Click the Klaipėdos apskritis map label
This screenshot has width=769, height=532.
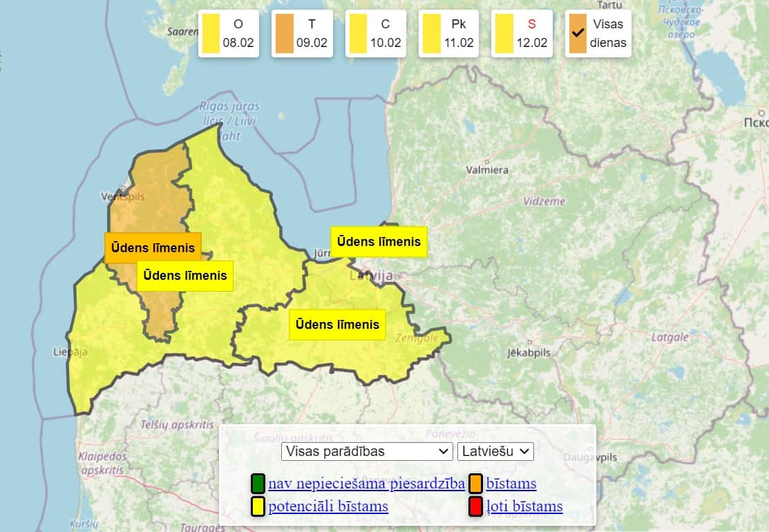click(102, 464)
